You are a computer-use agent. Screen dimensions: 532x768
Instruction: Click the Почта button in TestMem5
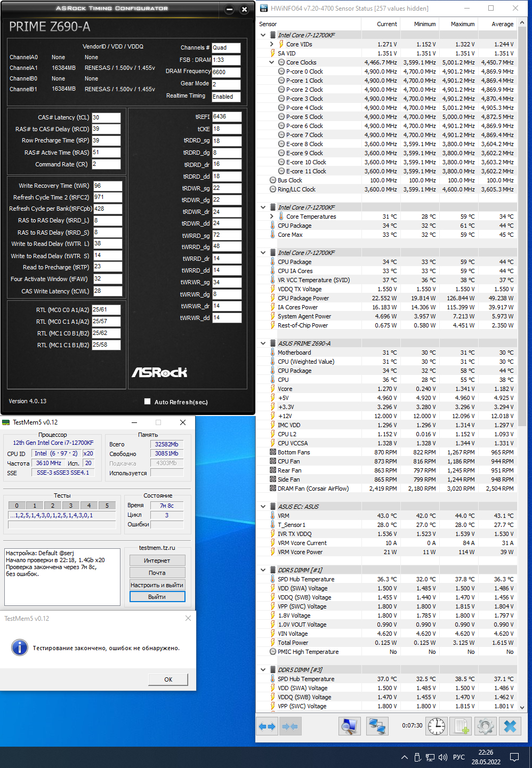coord(157,573)
